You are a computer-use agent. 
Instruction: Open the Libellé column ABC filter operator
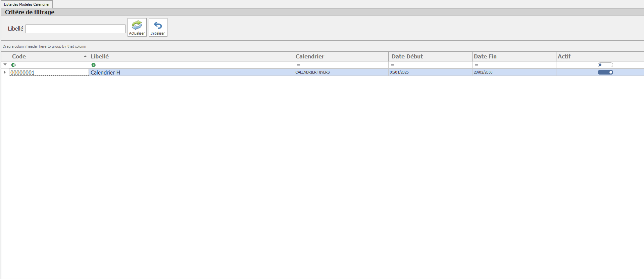[93, 65]
